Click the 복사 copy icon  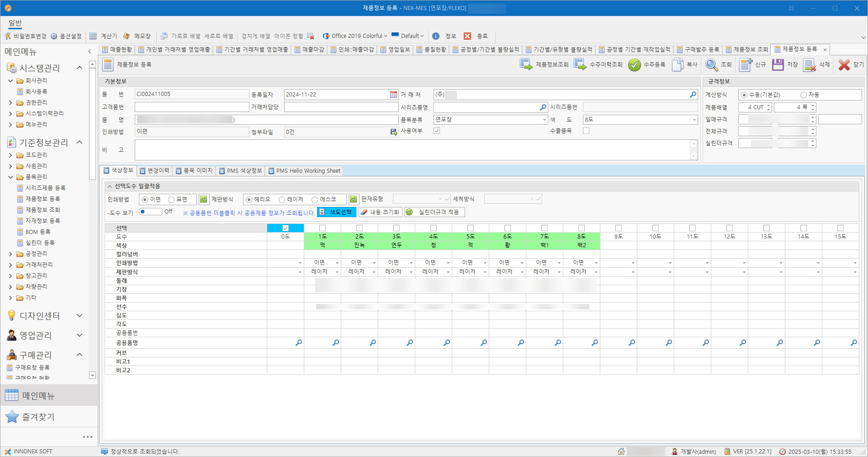(x=677, y=65)
